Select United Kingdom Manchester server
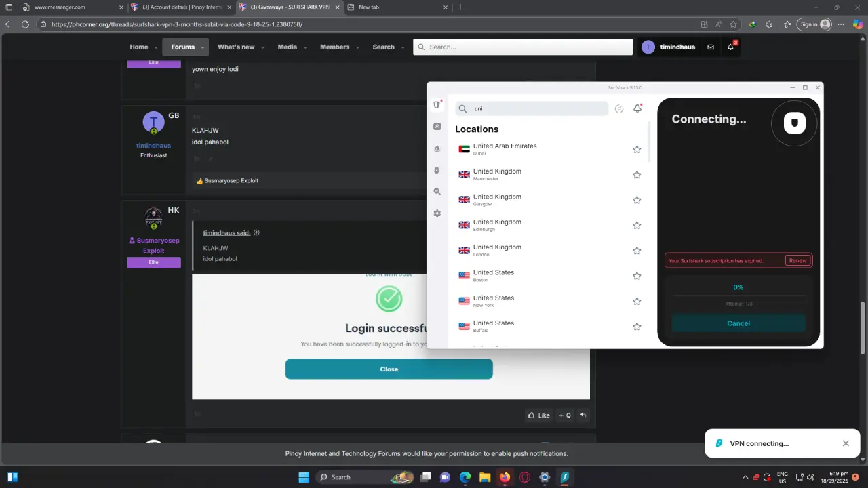This screenshot has height=488, width=868. pos(549,175)
